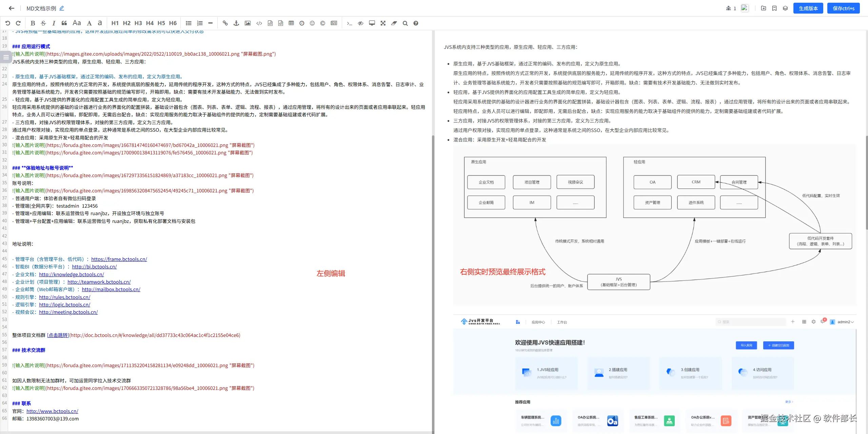Add a table via the table icon
Viewport: 868px width, 434px height.
click(291, 23)
